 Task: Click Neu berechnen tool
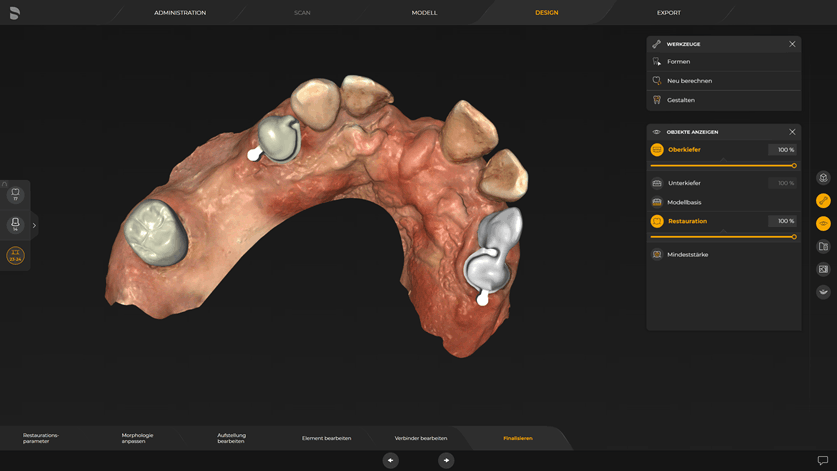(689, 81)
